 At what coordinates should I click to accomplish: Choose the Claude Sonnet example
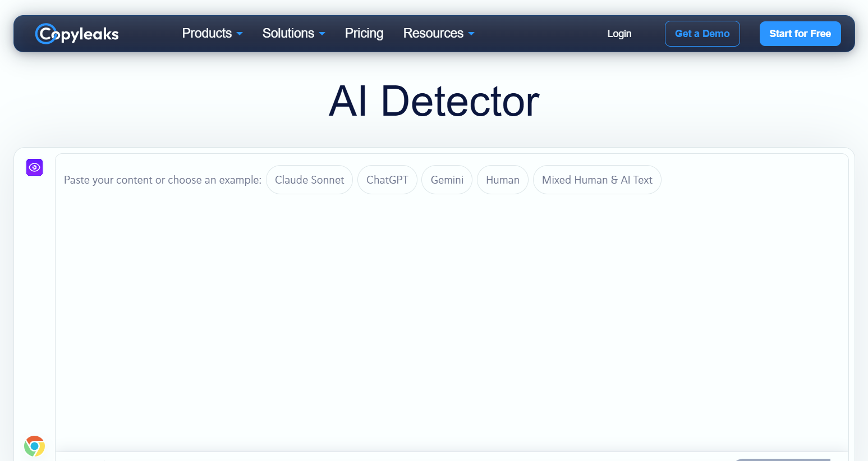click(x=309, y=180)
